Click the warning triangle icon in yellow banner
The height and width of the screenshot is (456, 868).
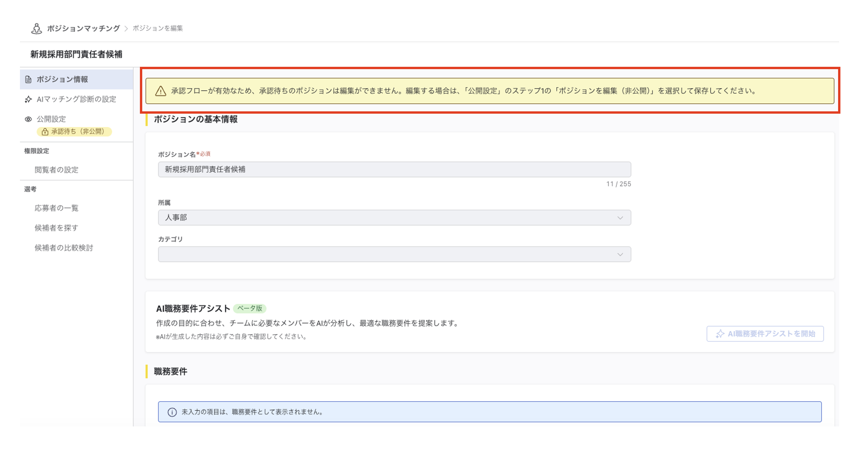[161, 91]
